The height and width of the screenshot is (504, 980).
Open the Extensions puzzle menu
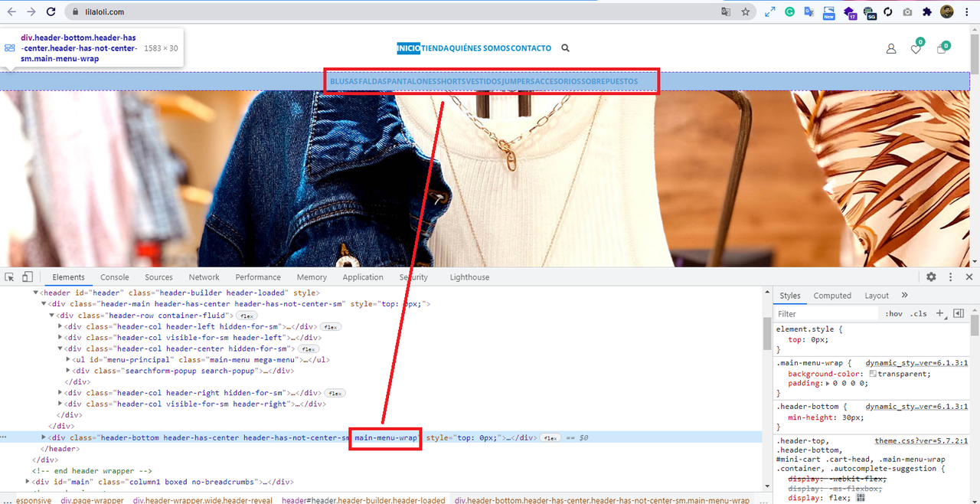[x=927, y=11]
